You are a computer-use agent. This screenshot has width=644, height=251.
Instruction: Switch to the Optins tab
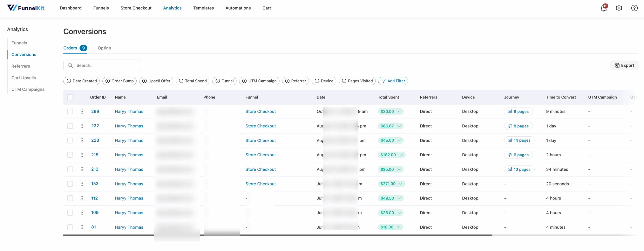pyautogui.click(x=104, y=48)
